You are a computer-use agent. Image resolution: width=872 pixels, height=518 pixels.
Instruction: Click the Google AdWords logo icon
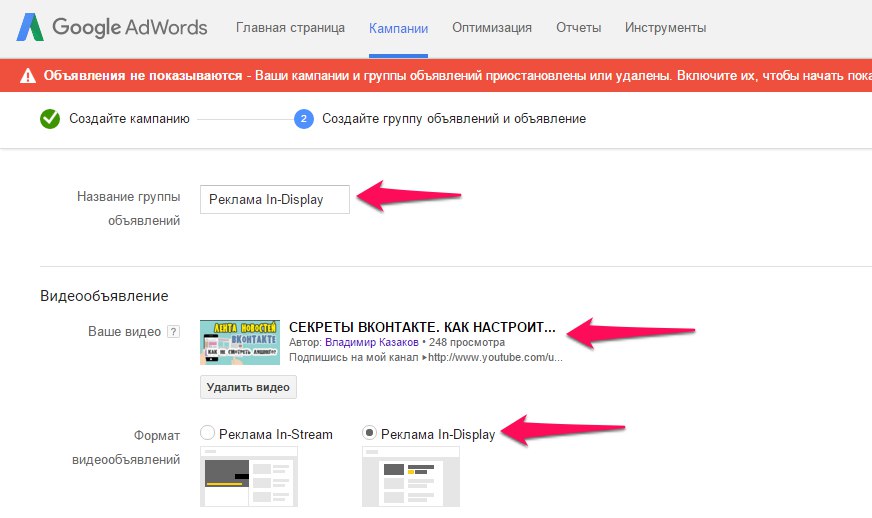(30, 27)
